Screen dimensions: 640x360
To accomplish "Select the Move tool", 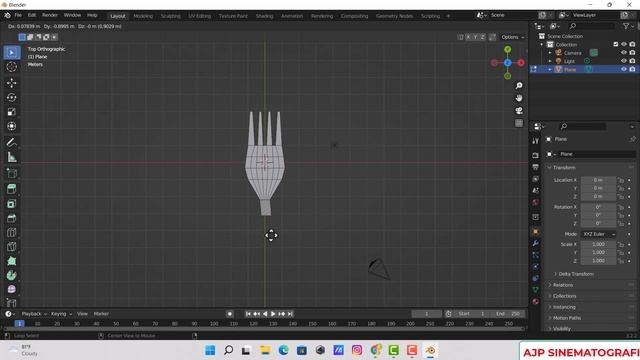I will tap(11, 83).
